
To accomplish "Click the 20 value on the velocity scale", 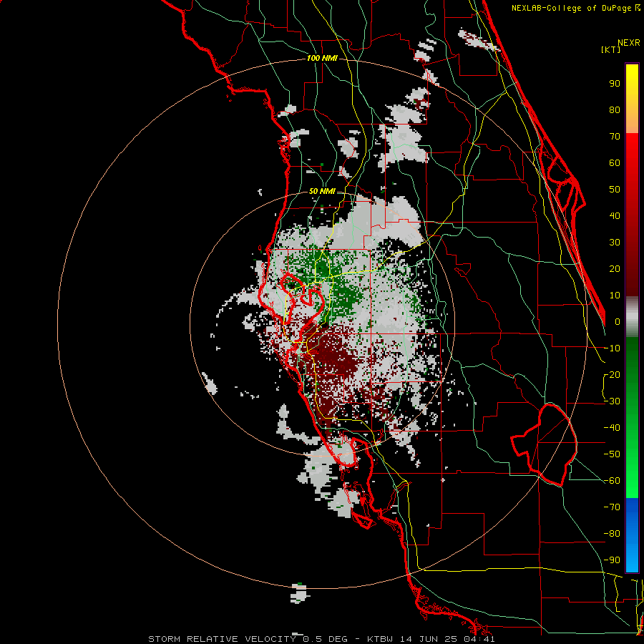I will [x=615, y=268].
